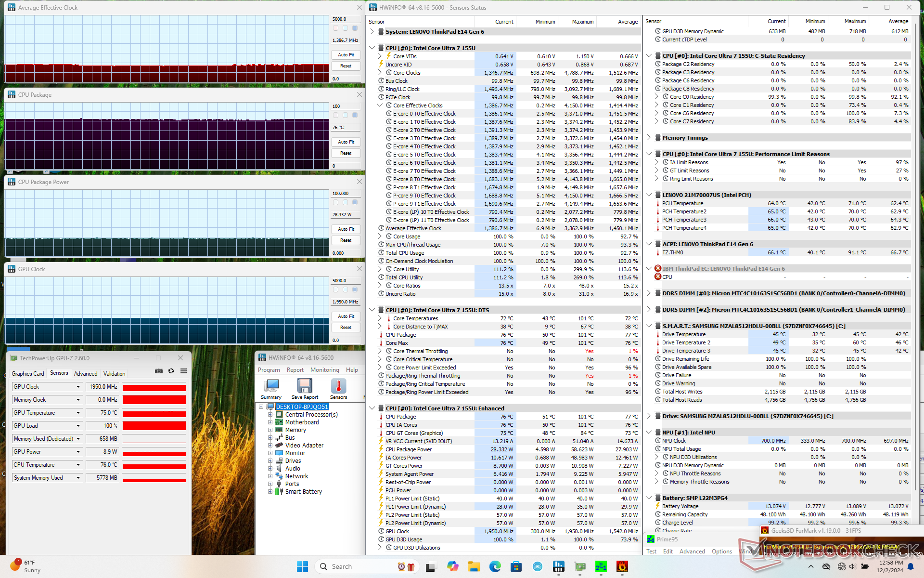The width and height of the screenshot is (924, 578).
Task: Open Prime95 from the taskbar
Action: point(601,566)
